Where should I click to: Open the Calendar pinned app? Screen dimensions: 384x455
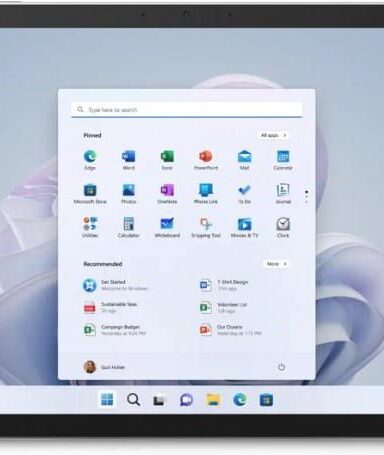click(x=283, y=159)
